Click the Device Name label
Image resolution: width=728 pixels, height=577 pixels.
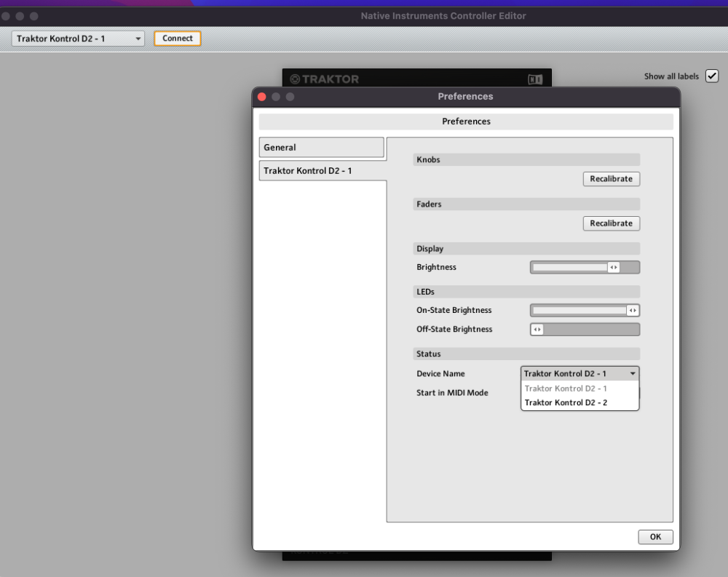coord(440,374)
